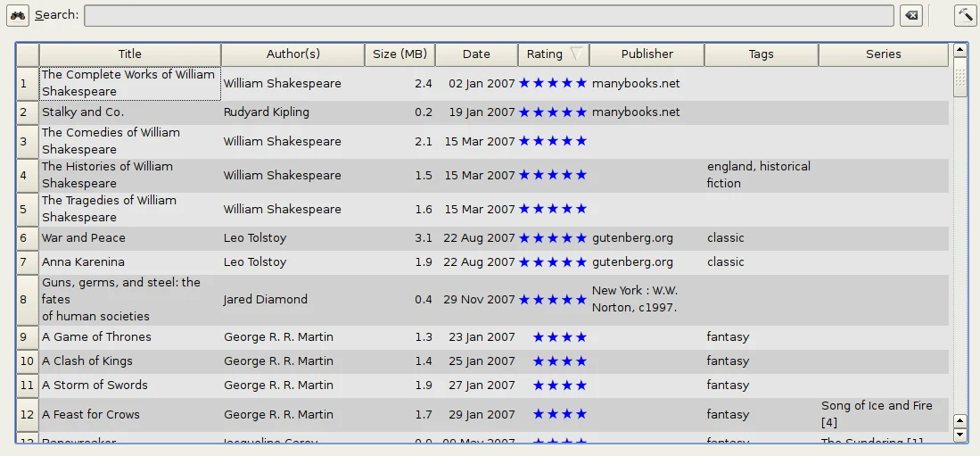Click scrollbar up arrow at top

[960, 49]
